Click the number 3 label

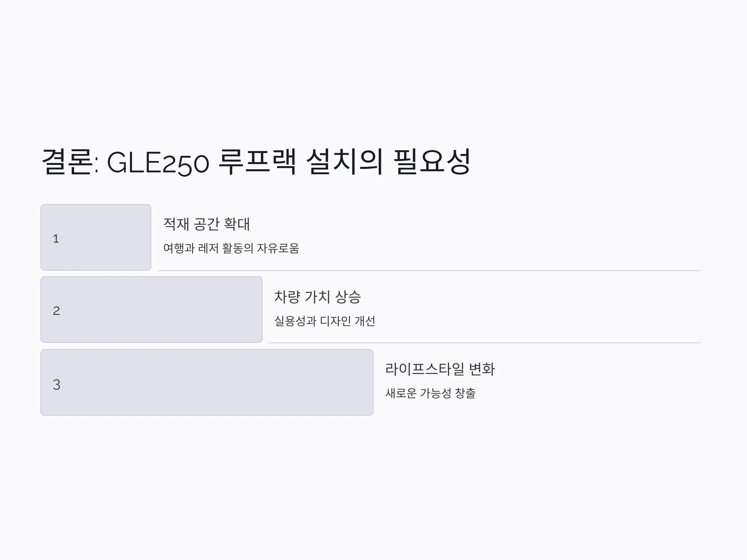[56, 385]
